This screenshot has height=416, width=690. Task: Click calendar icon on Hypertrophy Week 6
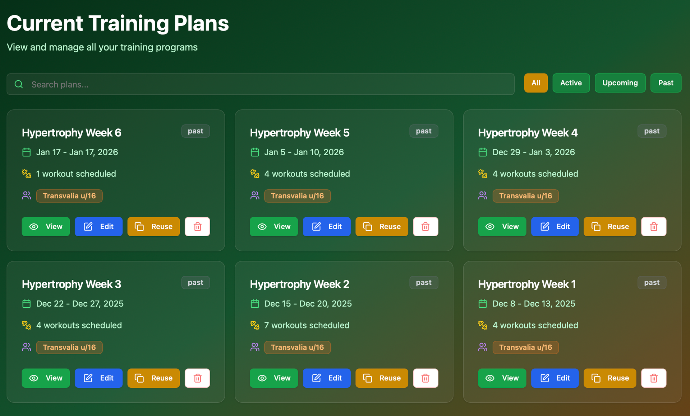coord(27,152)
